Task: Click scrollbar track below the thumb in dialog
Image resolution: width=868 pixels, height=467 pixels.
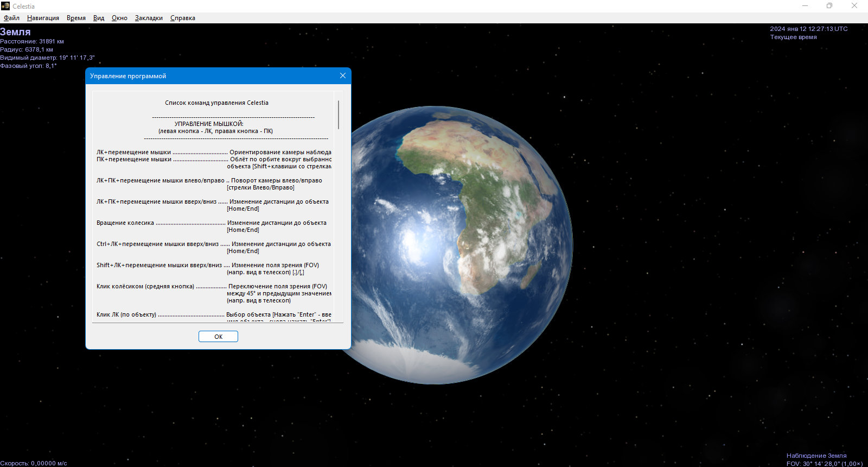Action: [x=339, y=228]
